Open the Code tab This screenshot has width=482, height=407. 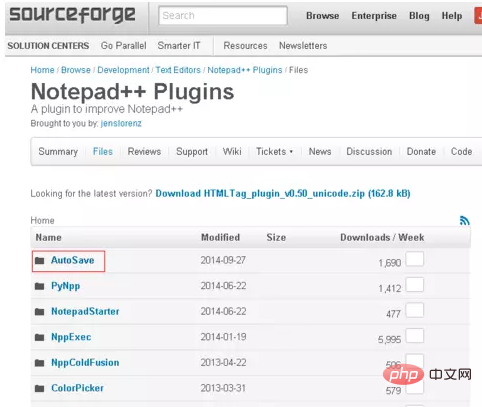tap(461, 152)
